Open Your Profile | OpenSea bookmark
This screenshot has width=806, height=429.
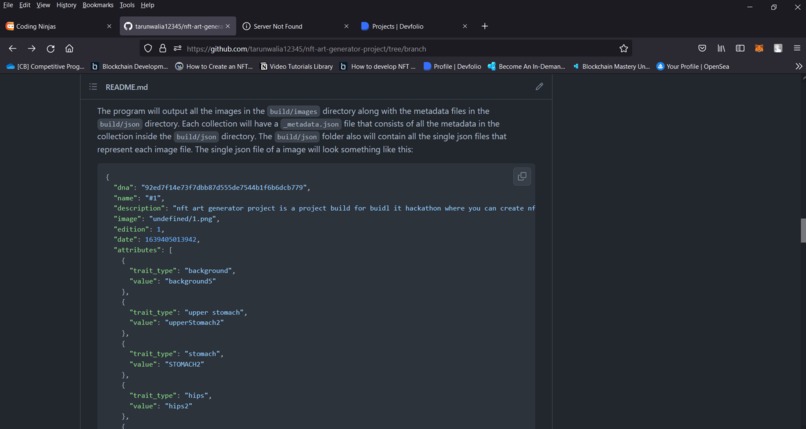tap(693, 66)
